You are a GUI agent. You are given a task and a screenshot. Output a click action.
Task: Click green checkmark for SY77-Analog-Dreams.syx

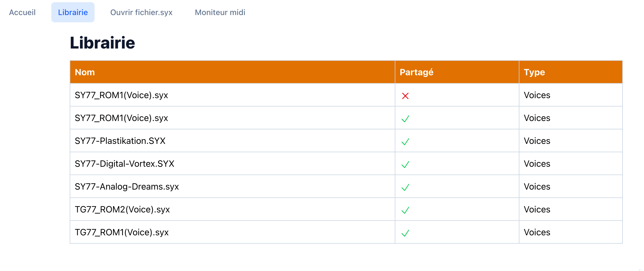tap(405, 187)
